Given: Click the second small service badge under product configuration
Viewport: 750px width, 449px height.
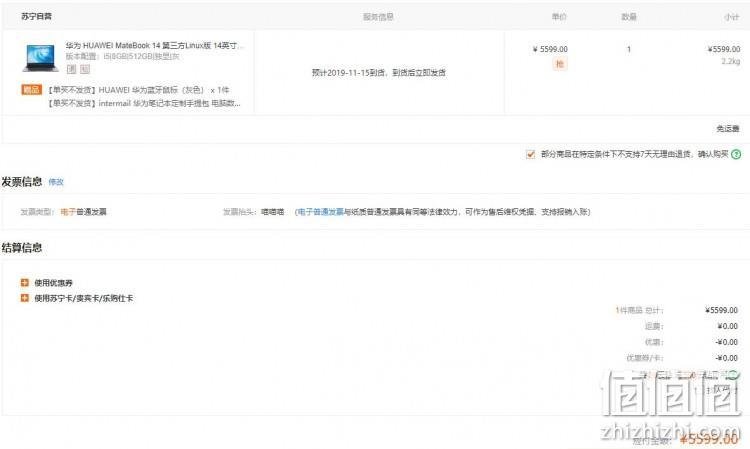Looking at the screenshot, I should point(85,69).
